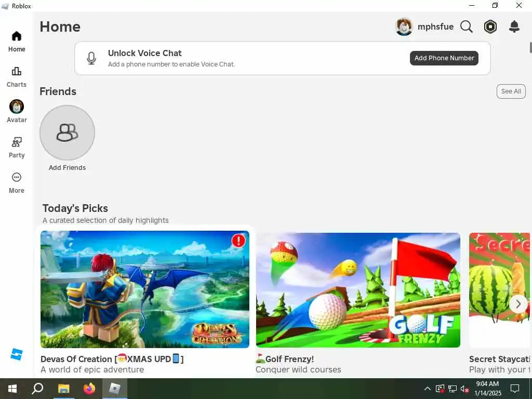Screen dimensions: 532x399
Task: Open Party in the sidebar
Action: coord(16,148)
